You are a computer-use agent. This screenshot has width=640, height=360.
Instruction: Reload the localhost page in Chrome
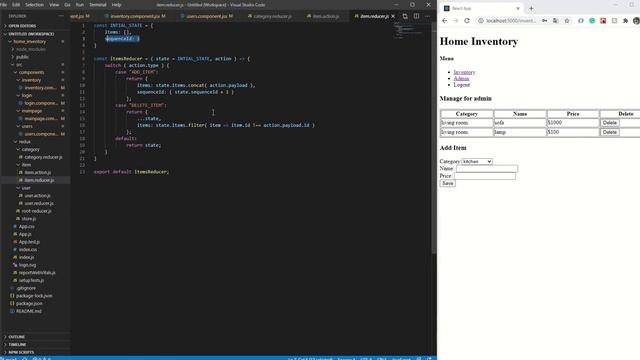pos(467,21)
